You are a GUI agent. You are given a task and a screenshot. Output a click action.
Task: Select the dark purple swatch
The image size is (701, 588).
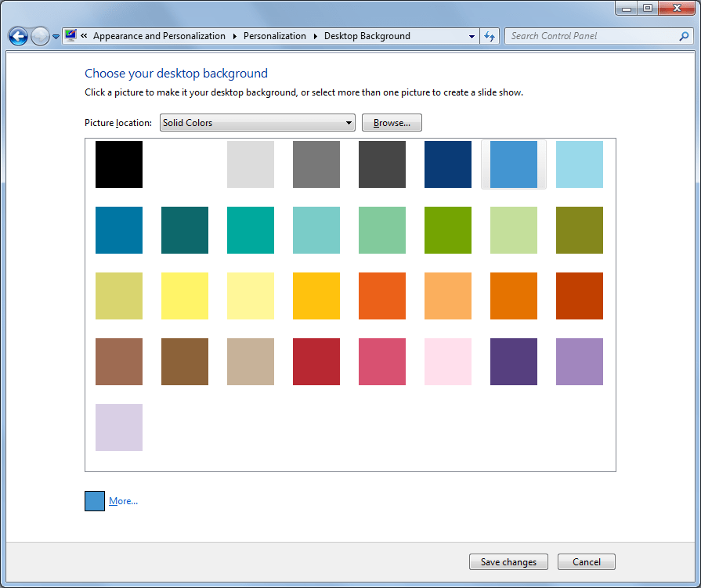(513, 362)
